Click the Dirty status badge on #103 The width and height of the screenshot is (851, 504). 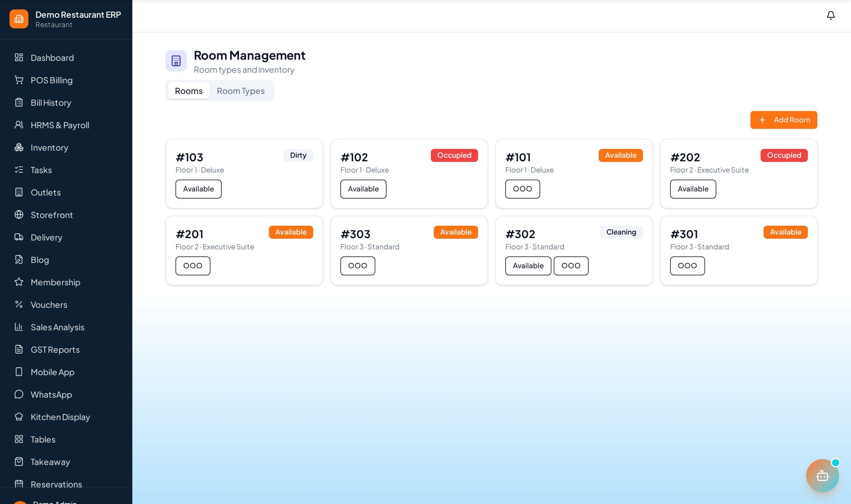298,155
